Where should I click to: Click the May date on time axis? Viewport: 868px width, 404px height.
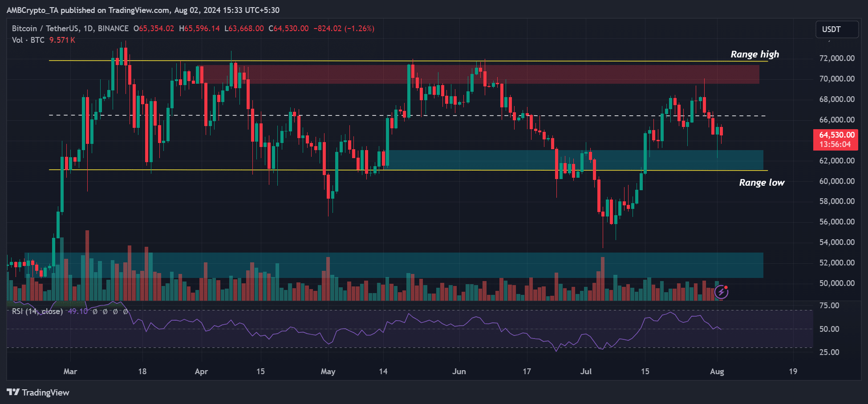coord(328,371)
